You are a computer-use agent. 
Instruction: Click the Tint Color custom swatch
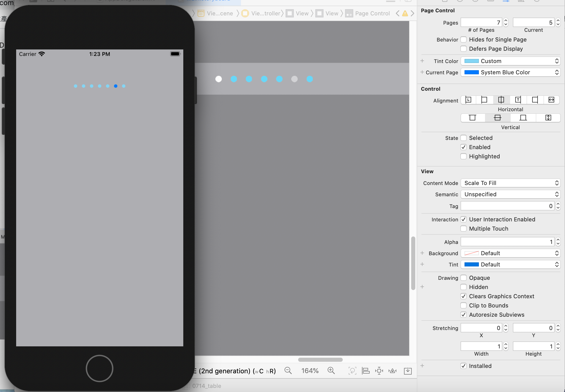[x=472, y=61]
